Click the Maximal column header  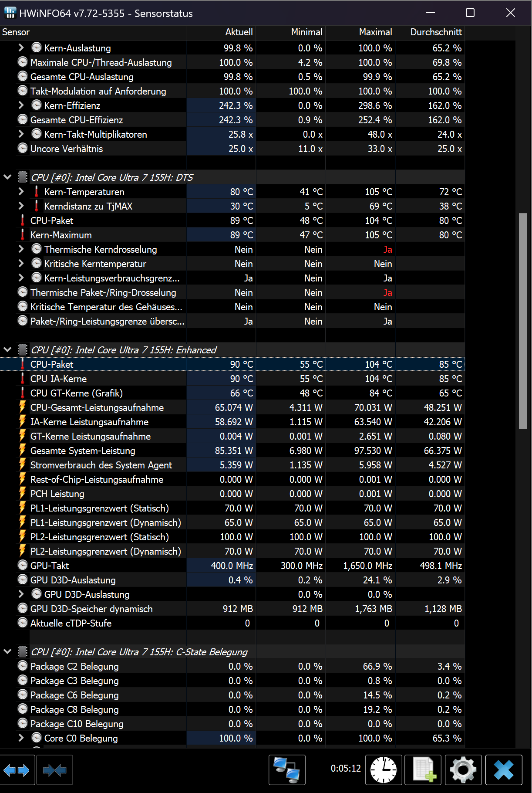360,32
